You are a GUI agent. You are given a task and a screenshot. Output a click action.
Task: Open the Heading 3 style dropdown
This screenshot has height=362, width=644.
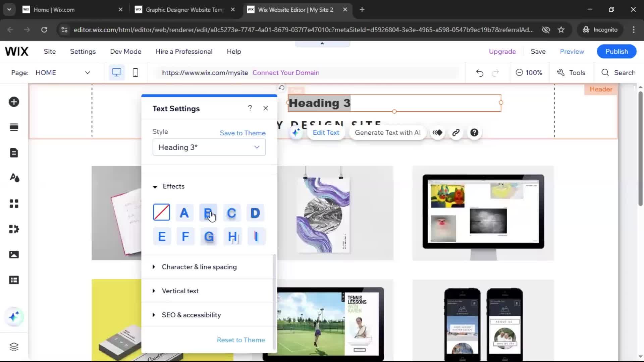(x=209, y=147)
